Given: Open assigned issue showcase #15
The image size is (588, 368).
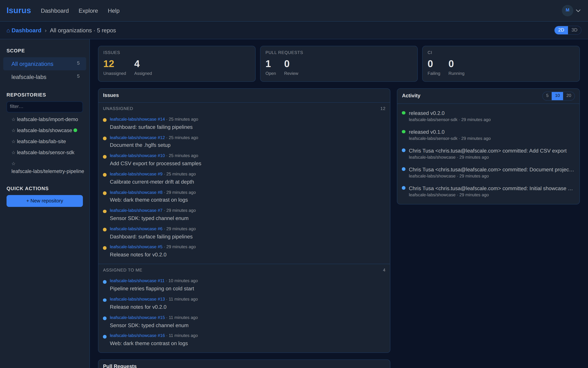Looking at the screenshot, I should (x=137, y=317).
